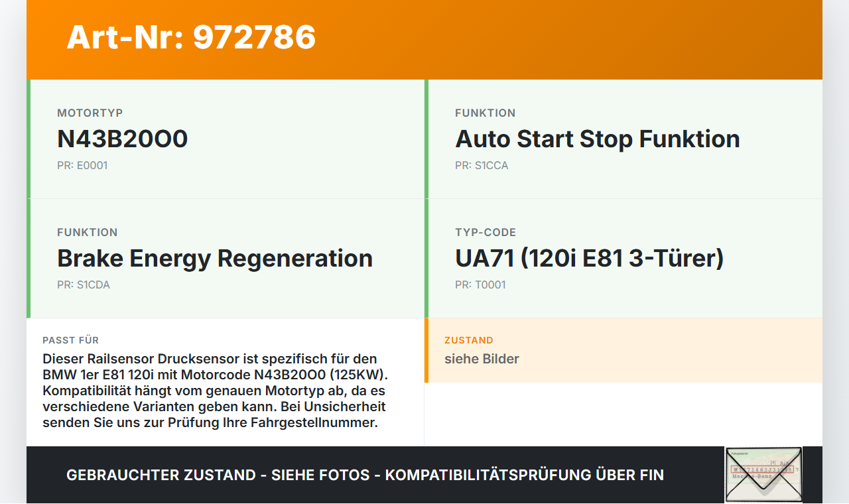Click the envelope thumbnail in the footer
Viewport: 849px width, 504px height.
(763, 475)
